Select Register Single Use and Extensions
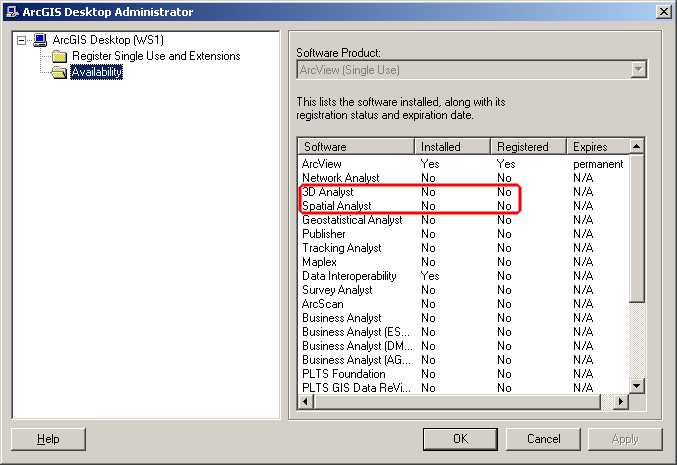Viewport: 677px width, 465px height. tap(156, 56)
